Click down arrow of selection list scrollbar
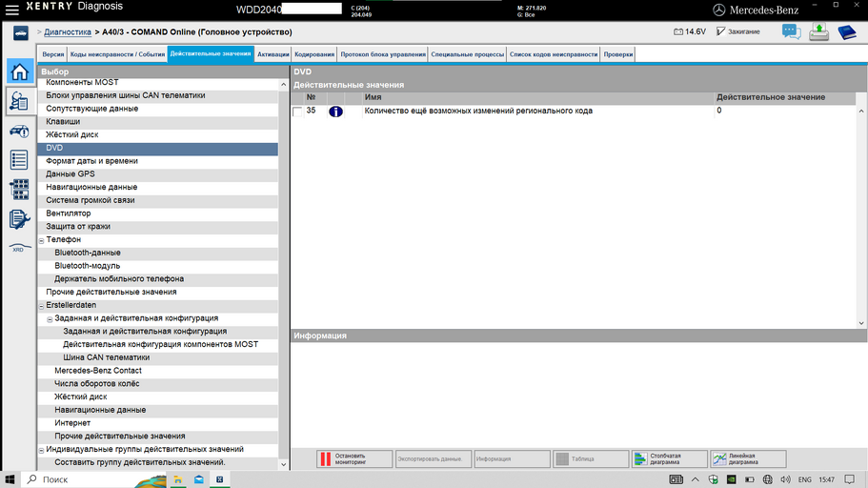Image resolution: width=868 pixels, height=488 pixels. click(283, 465)
